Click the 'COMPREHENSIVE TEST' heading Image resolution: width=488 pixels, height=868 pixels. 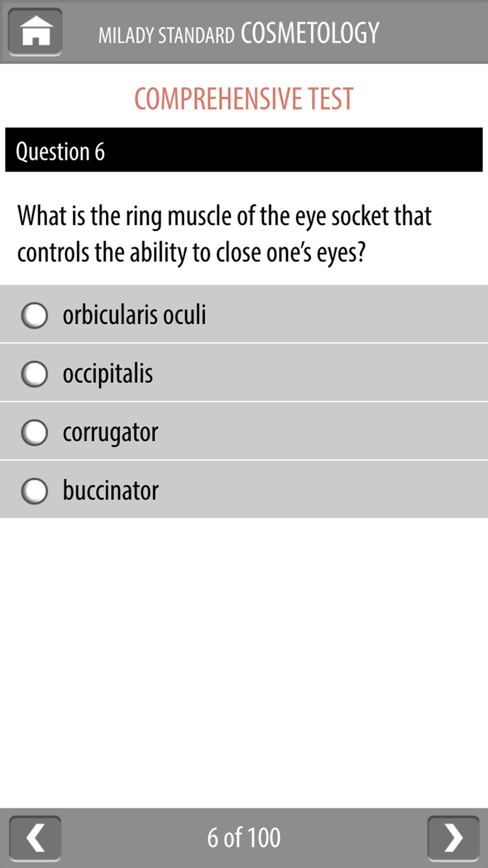(244, 99)
